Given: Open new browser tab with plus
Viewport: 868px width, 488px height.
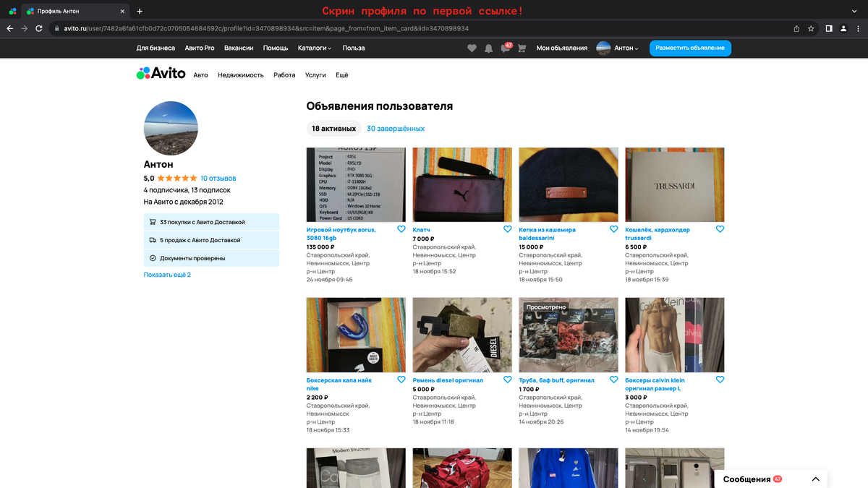Looking at the screenshot, I should click(140, 11).
